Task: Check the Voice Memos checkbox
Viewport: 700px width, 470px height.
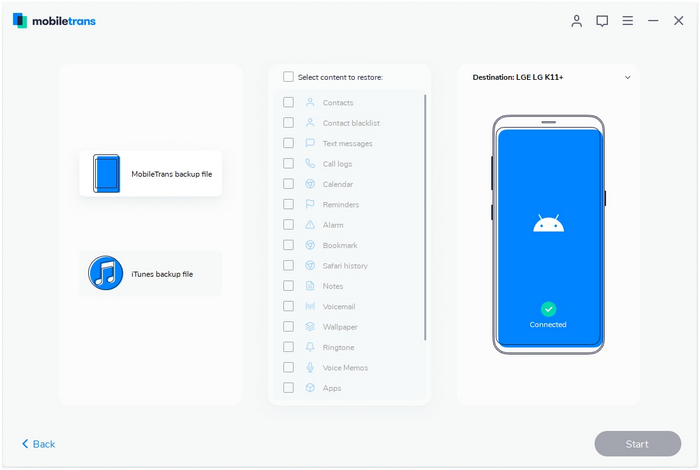Action: pos(288,367)
